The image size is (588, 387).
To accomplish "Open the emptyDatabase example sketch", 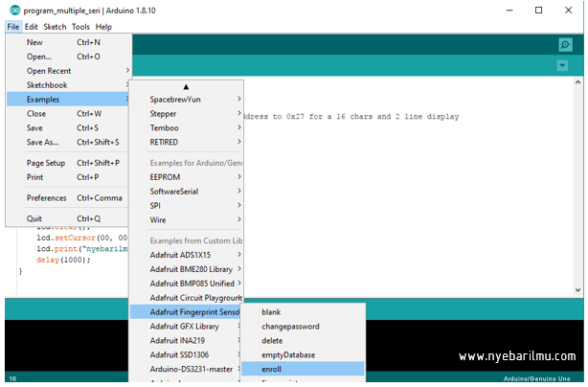I will coord(303,354).
